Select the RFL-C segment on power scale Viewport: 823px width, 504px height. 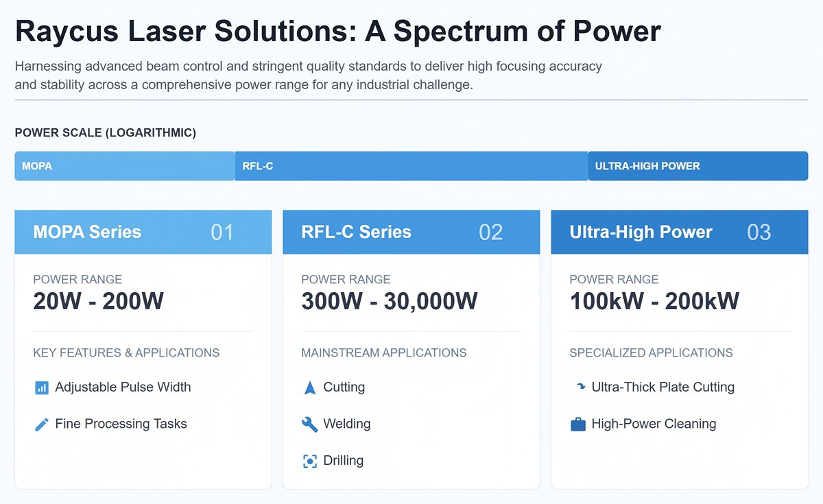point(411,166)
